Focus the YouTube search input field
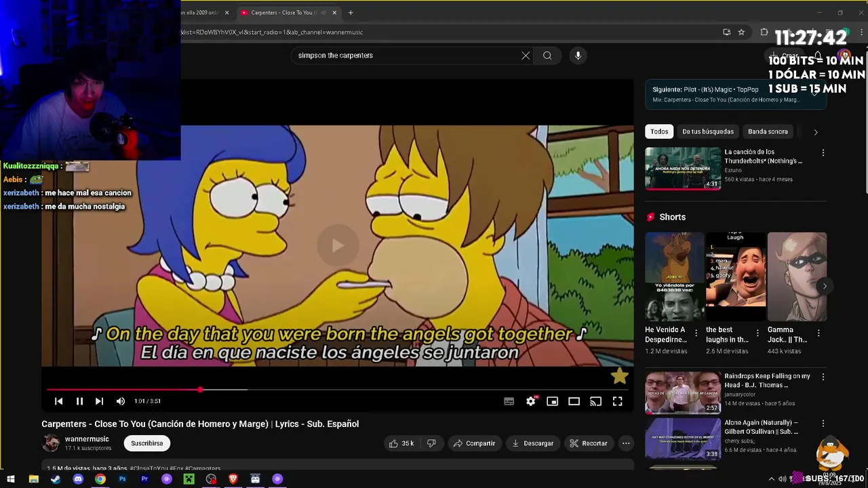 pos(406,56)
